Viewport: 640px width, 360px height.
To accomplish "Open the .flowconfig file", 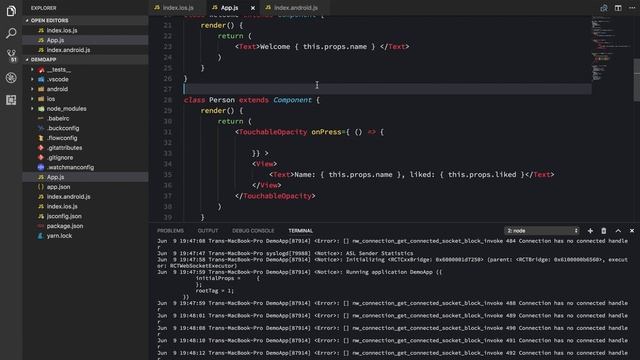I will 86,138.
